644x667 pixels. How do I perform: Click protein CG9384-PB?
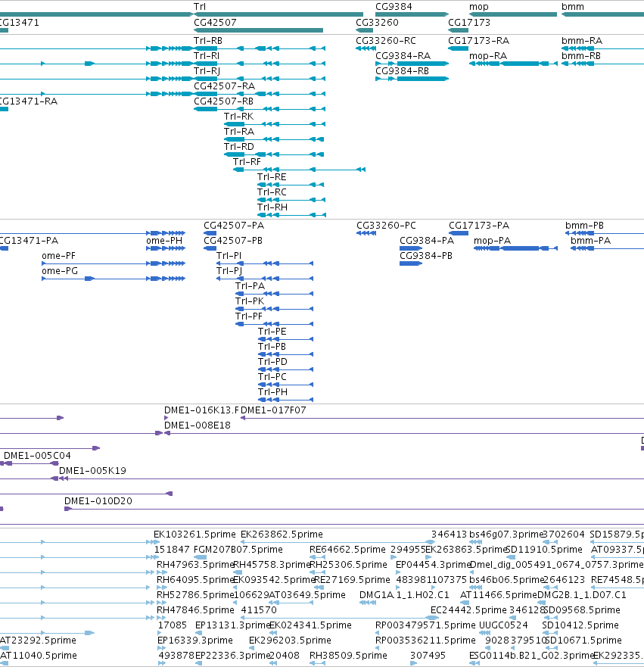[x=425, y=256]
